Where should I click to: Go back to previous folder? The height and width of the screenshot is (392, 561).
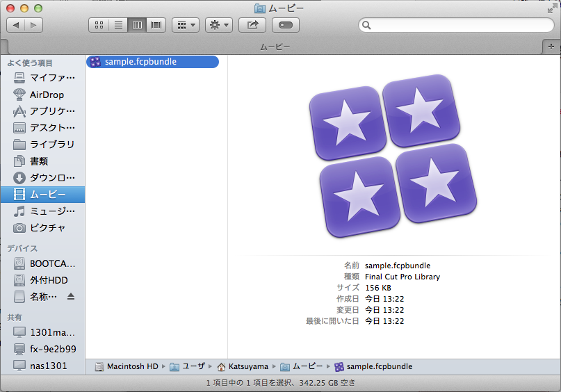coord(17,25)
